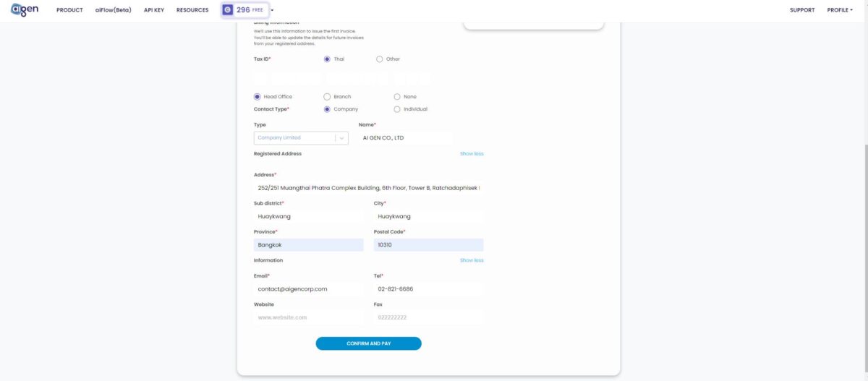The width and height of the screenshot is (868, 381).
Task: Go to the API KEY page
Action: [154, 10]
